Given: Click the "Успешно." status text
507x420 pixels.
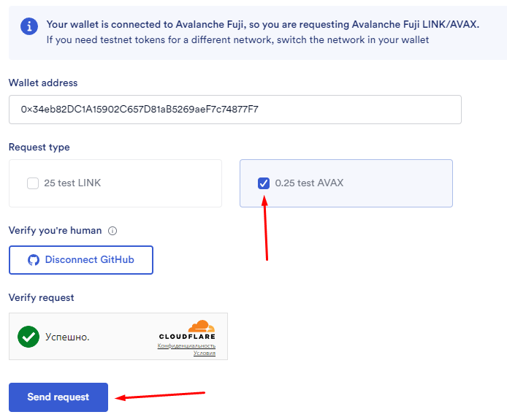Looking at the screenshot, I should 67,337.
